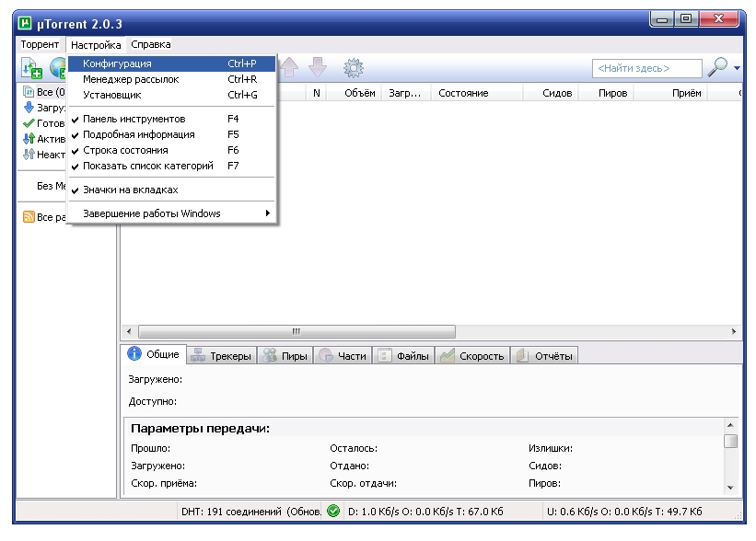Toggle Панель инструментов visibility
This screenshot has width=756, height=541.
pyautogui.click(x=171, y=119)
